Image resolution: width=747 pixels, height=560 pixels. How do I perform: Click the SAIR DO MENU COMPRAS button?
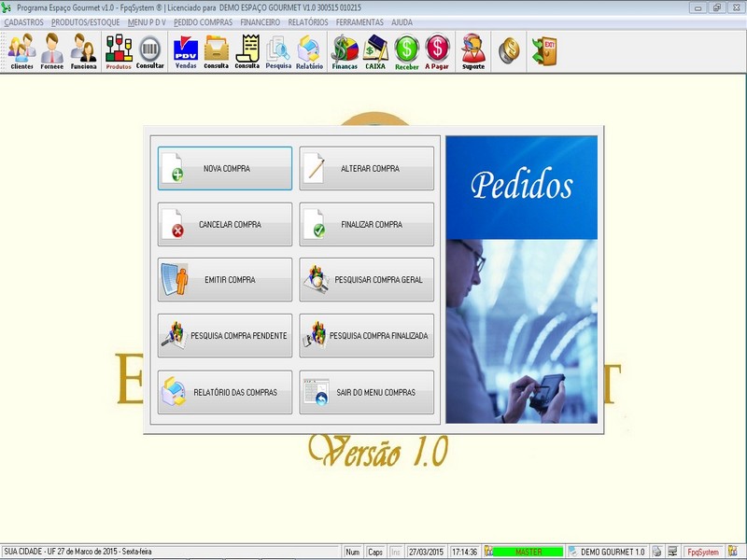point(366,392)
